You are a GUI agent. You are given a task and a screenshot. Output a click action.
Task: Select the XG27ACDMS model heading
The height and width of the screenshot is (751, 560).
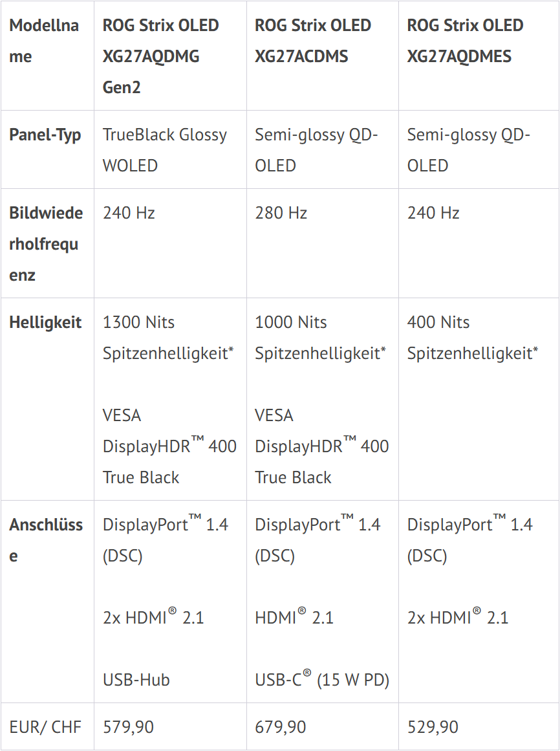(313, 41)
